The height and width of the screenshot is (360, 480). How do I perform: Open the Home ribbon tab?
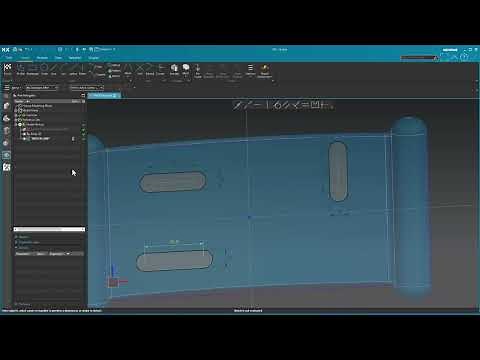click(x=25, y=58)
